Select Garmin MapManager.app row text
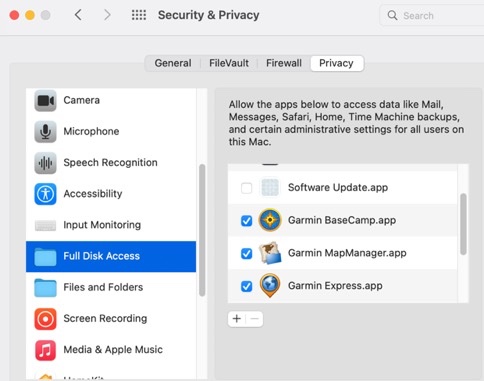The height and width of the screenshot is (381, 484). 347,253
